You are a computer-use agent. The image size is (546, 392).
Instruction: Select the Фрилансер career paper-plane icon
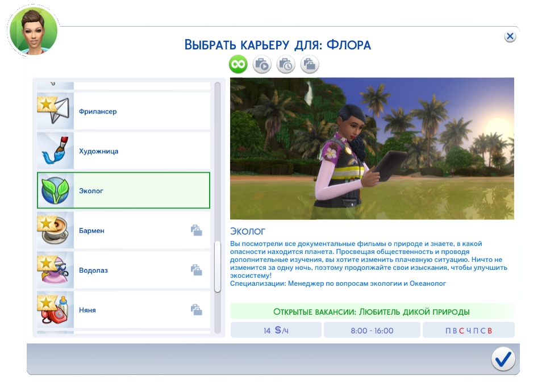[55, 111]
